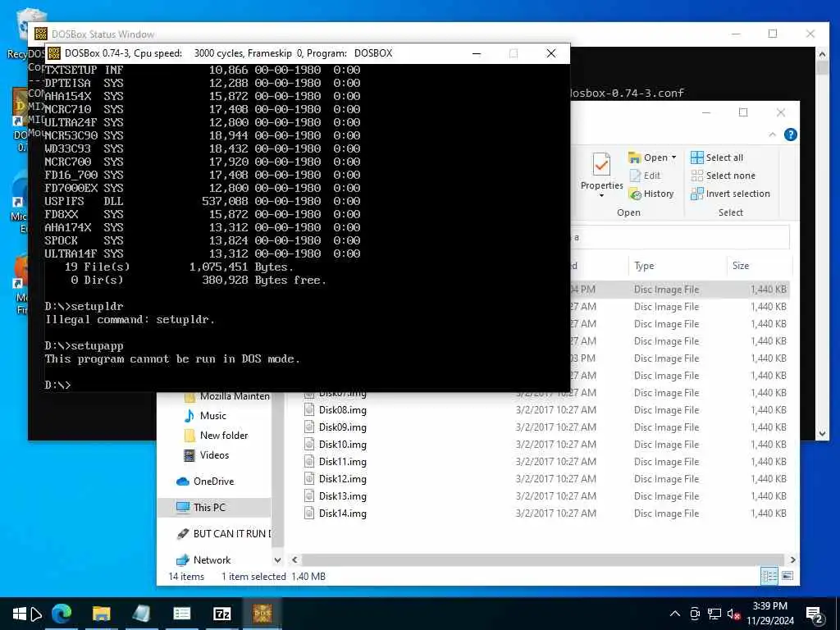Click the Open button icon in ribbon
The image size is (840, 630).
(x=634, y=157)
